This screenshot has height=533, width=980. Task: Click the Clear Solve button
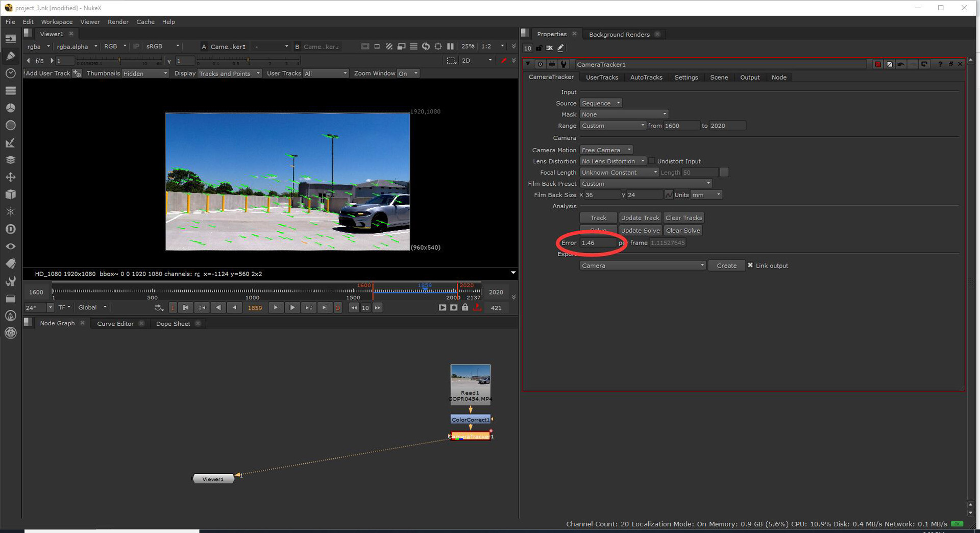(x=683, y=231)
